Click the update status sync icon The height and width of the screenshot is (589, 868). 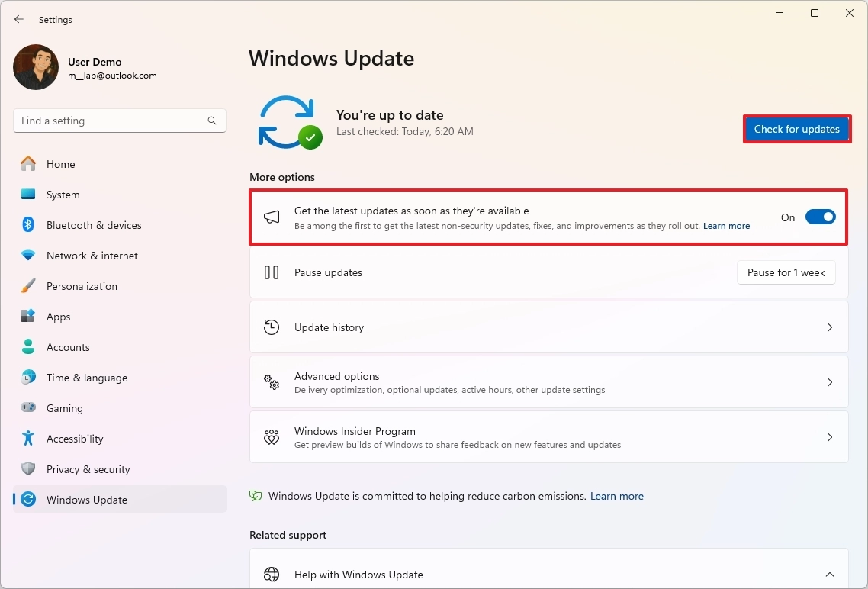point(290,122)
